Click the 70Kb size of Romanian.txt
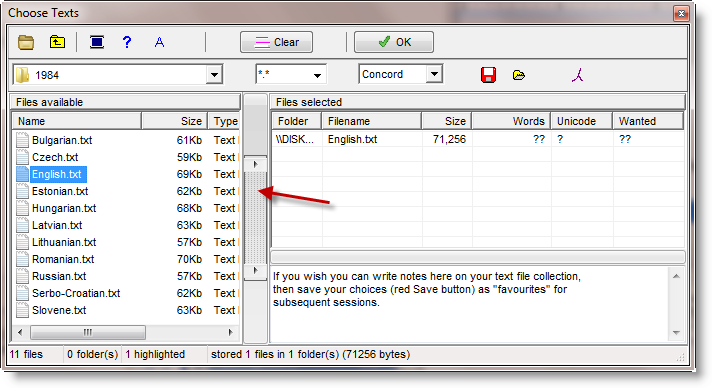712x388 pixels. tap(189, 259)
